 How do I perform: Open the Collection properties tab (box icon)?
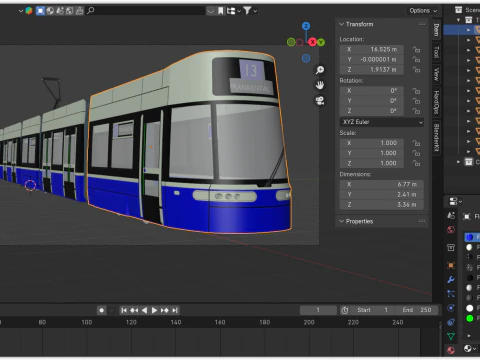coord(451,248)
